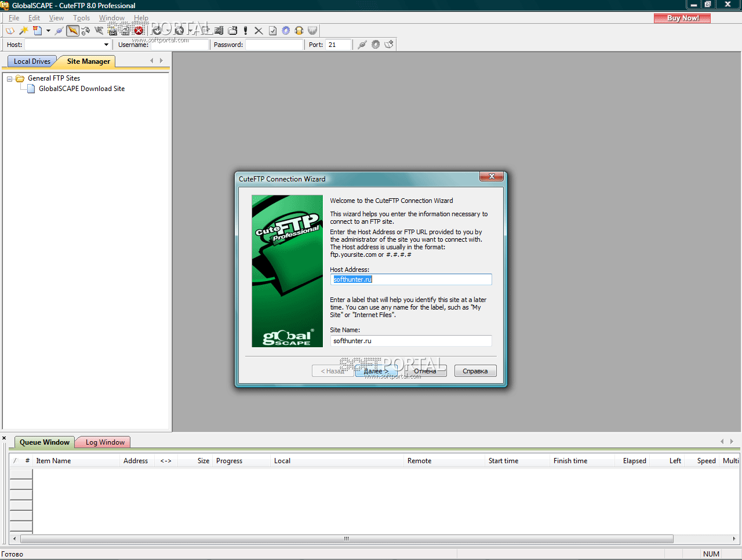Click the Далее (Next) button
This screenshot has height=560, width=742.
(x=376, y=371)
